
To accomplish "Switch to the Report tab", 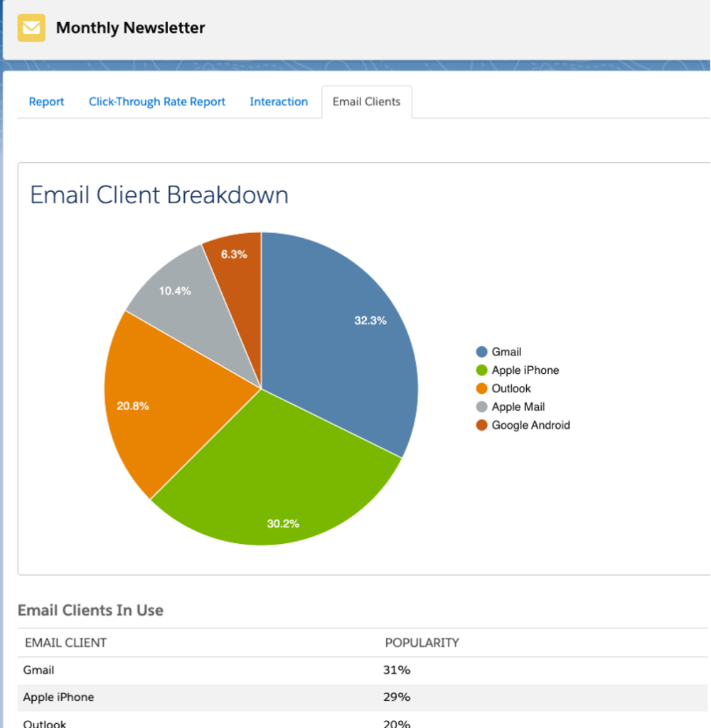I will tap(46, 102).
